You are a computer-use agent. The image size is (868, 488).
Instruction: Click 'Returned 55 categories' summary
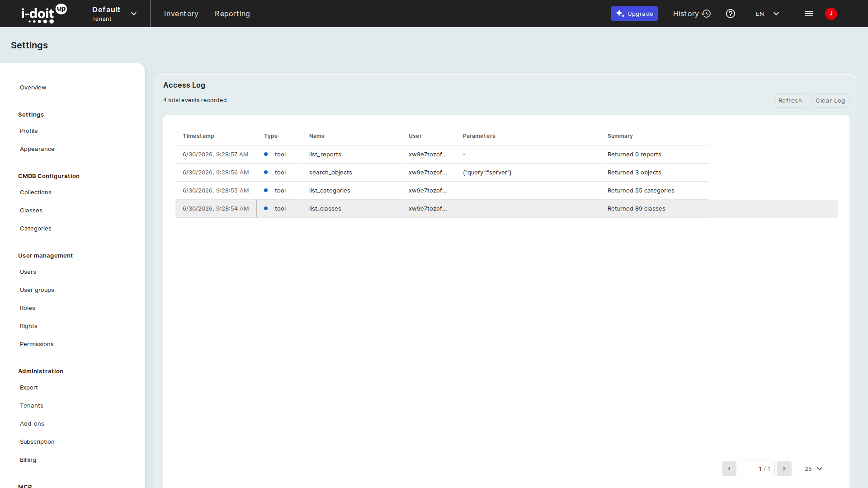pyautogui.click(x=641, y=190)
